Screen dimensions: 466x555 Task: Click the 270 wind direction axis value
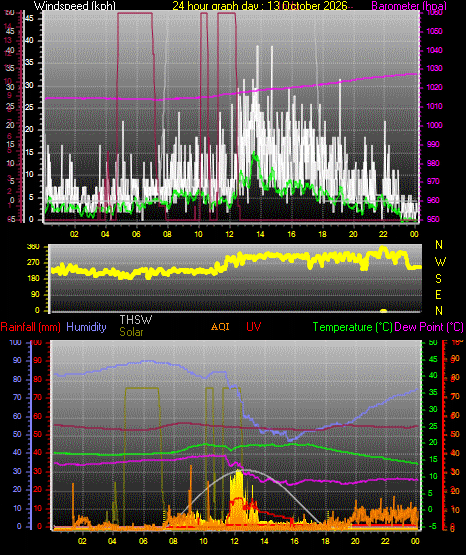click(33, 263)
